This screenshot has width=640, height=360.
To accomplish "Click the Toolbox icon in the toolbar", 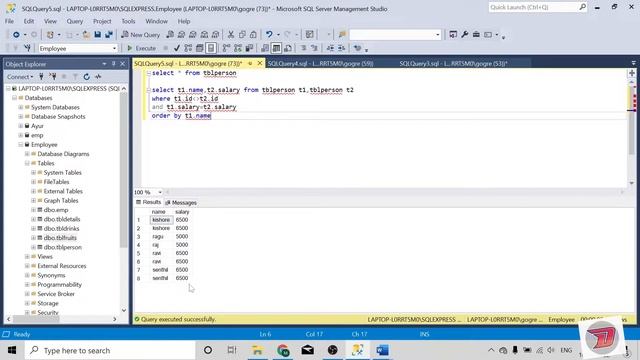I will click(x=476, y=35).
